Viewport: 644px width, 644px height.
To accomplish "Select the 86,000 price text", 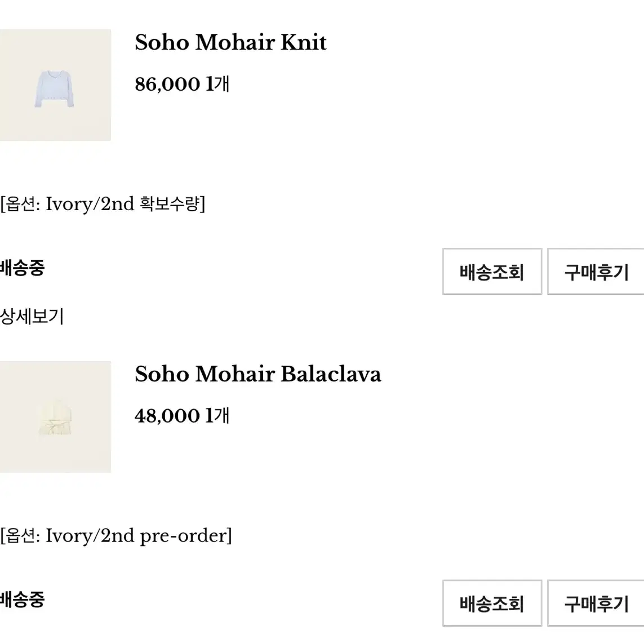I will coord(167,84).
